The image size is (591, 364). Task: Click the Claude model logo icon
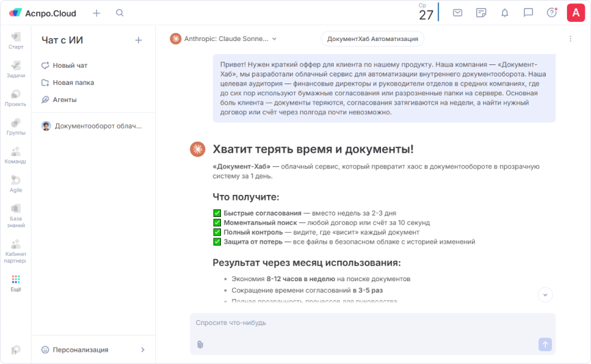(x=175, y=39)
